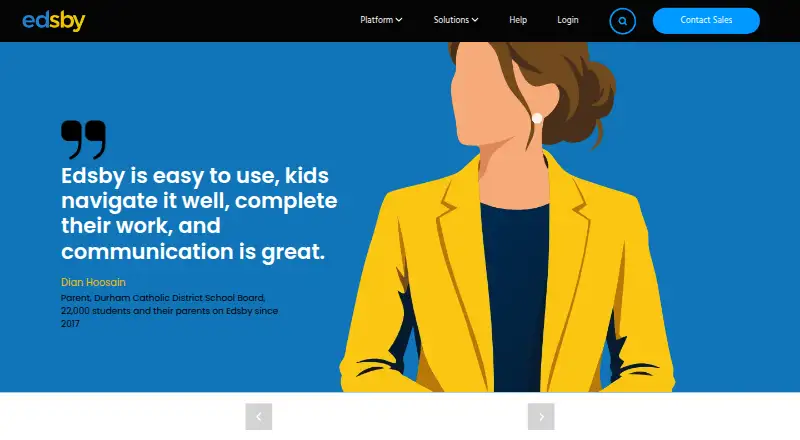Go to the Login page
Viewport: 800px width, 440px height.
[x=567, y=20]
